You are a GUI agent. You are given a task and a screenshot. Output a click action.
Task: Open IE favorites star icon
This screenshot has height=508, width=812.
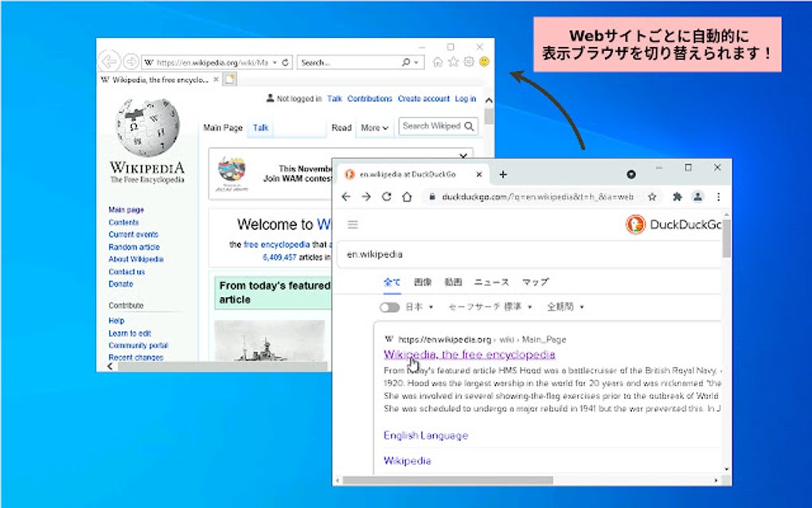(x=453, y=62)
